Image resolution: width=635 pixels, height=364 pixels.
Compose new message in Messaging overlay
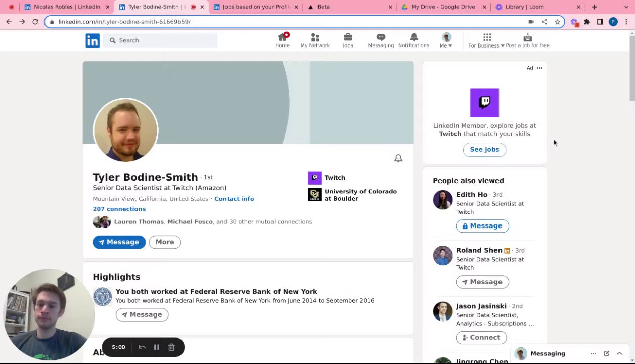(x=606, y=354)
